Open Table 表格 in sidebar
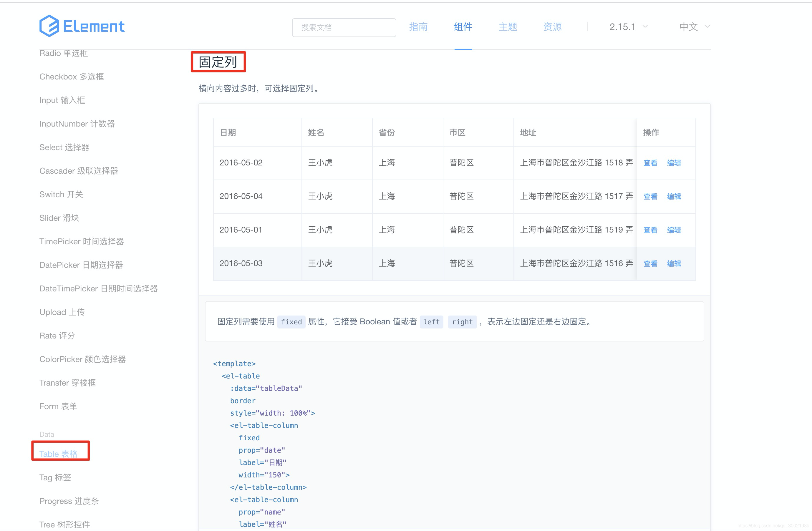This screenshot has width=812, height=531. (58, 454)
